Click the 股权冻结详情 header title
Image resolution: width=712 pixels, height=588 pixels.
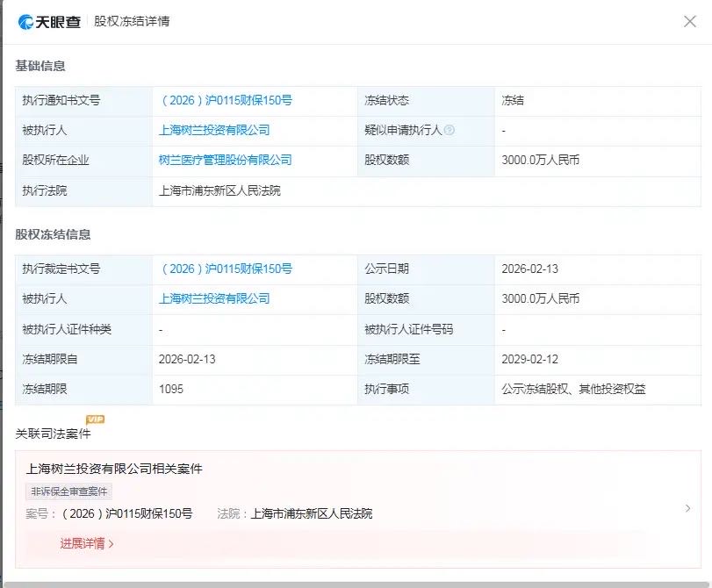pos(132,21)
